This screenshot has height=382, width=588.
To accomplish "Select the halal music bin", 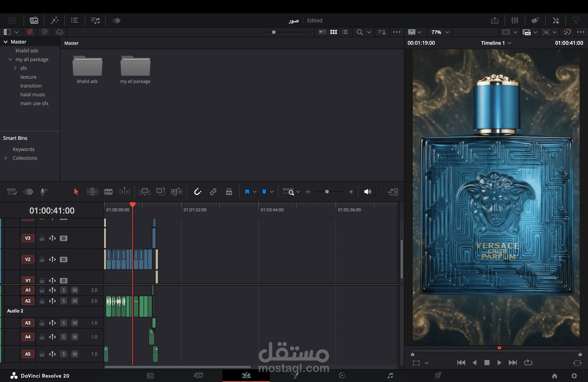I will [33, 95].
